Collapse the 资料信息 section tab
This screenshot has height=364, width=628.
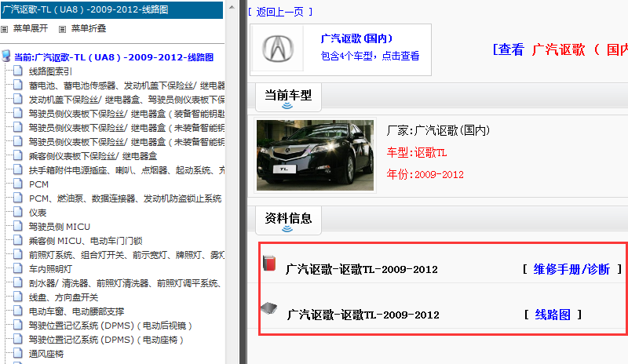pos(288,220)
